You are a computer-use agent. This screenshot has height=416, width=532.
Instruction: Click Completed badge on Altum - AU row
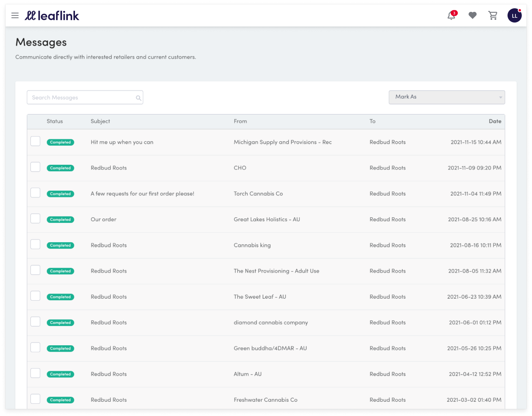tap(60, 374)
